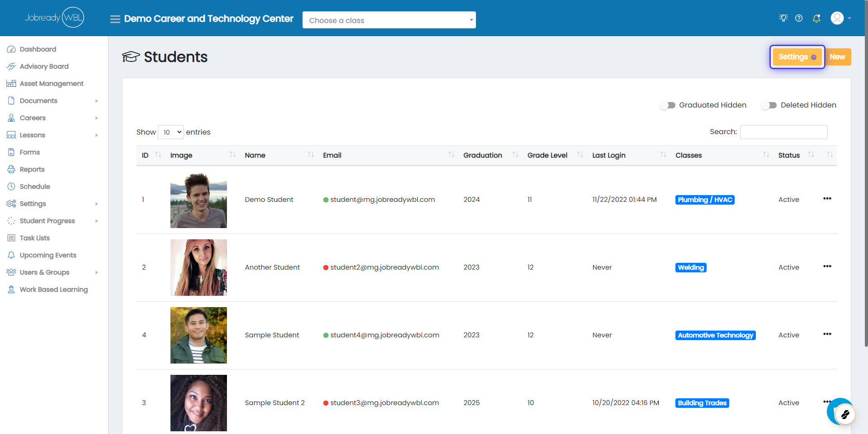Viewport: 868px width, 434px height.
Task: Sort table by Classes column
Action: coord(722,155)
